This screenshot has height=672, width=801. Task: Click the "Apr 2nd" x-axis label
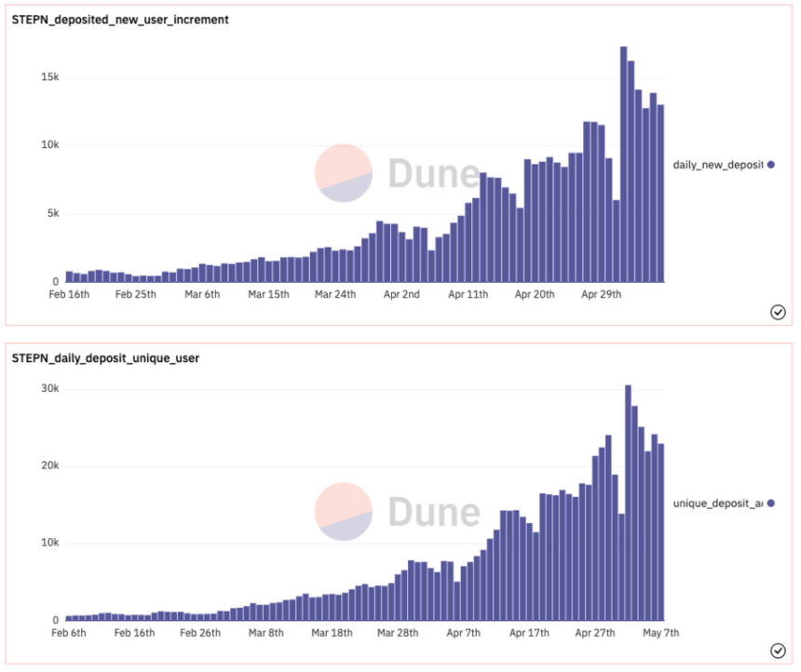[401, 295]
